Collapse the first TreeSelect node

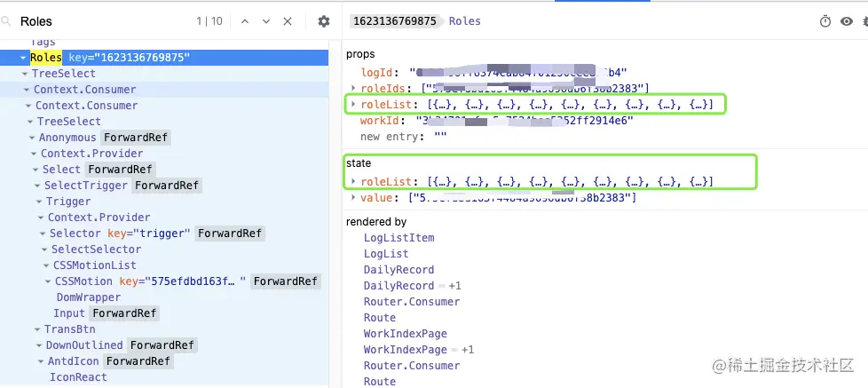point(25,74)
